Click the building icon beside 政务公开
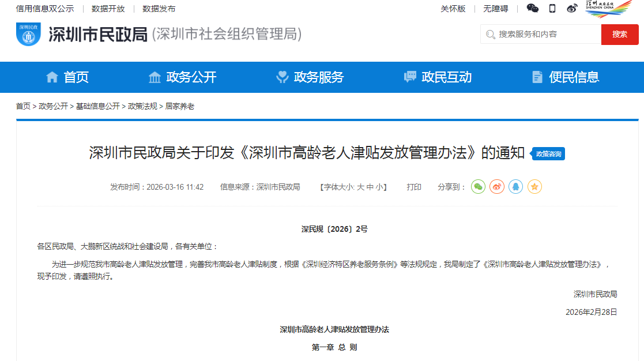 coord(155,77)
